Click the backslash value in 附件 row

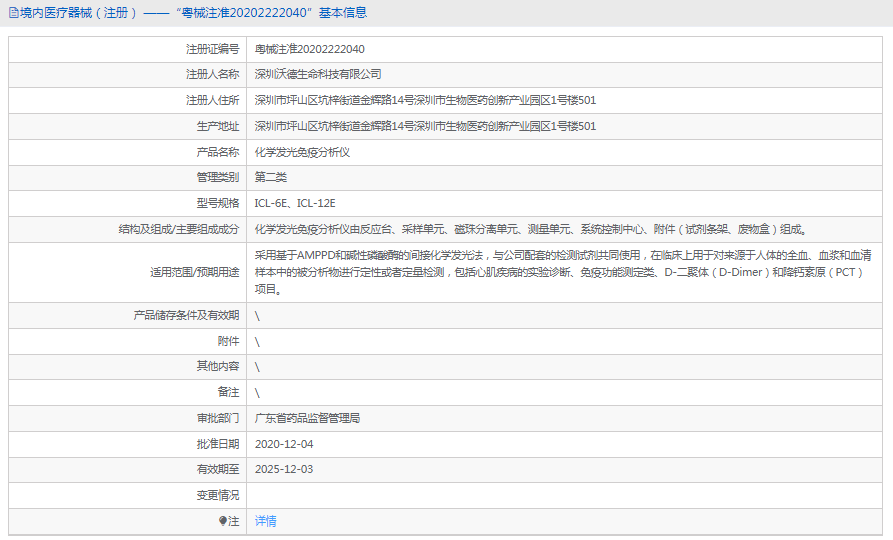pyautogui.click(x=257, y=342)
